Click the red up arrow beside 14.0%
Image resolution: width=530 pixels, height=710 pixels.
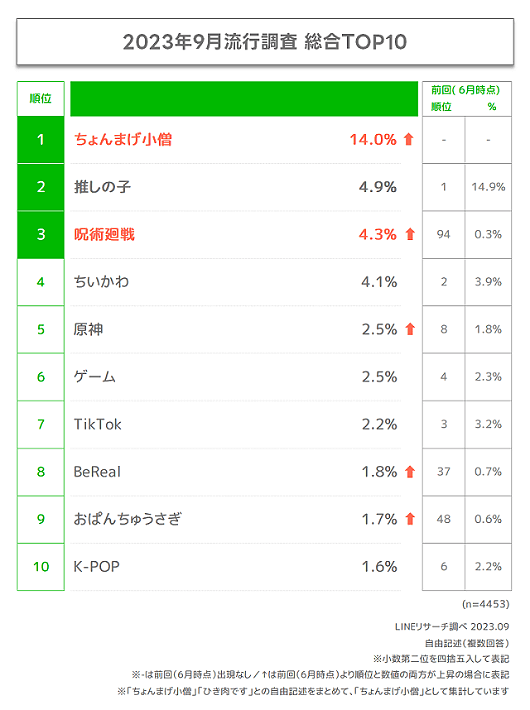click(408, 139)
